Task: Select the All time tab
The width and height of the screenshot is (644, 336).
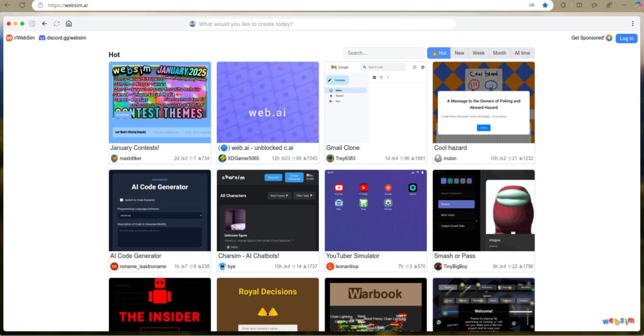Action: 522,53
